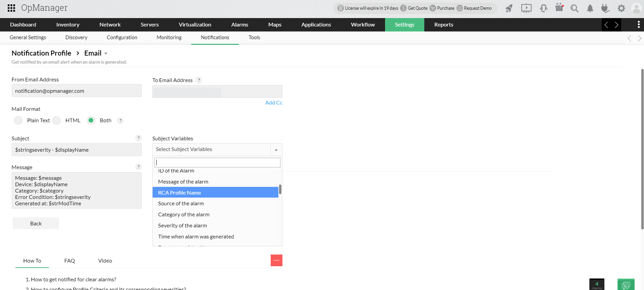This screenshot has width=644, height=290.
Task: Open the apps grid menu icon
Action: (x=11, y=8)
